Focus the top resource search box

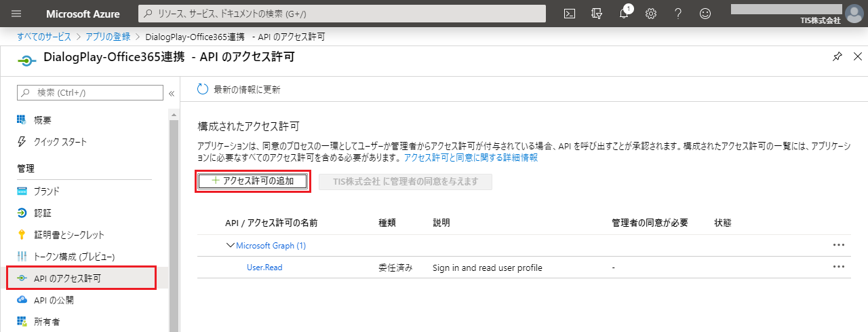342,14
